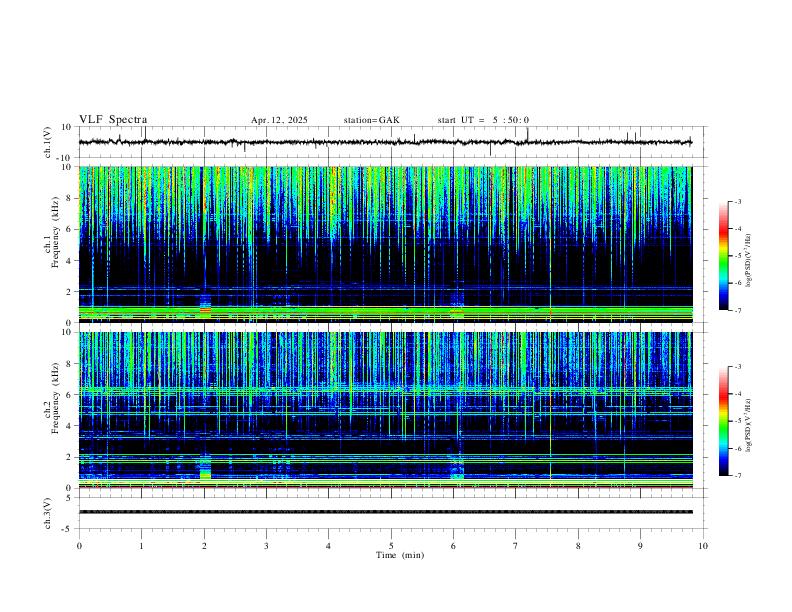
Task: Click time axis tick label "3"
Action: click(x=266, y=546)
